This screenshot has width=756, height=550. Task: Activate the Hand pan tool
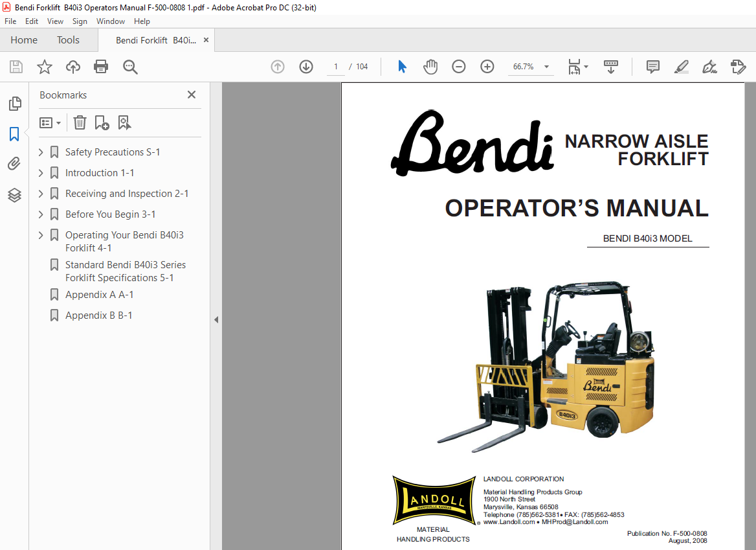pos(430,67)
